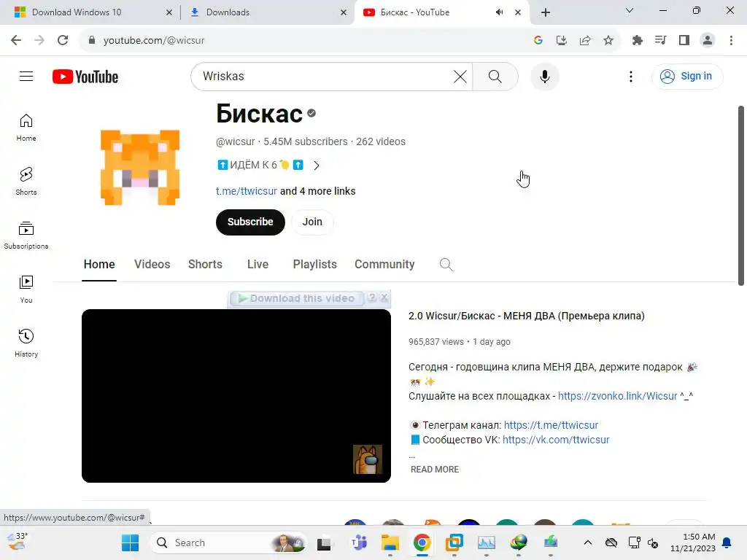Expand the tab search dropdown arrow
The image size is (747, 560).
[630, 10]
